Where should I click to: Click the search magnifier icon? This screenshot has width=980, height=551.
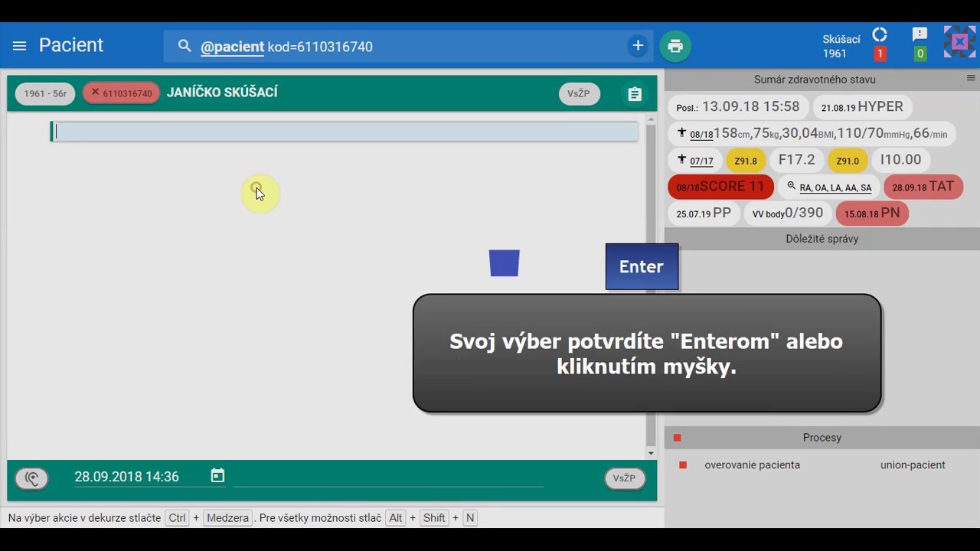tap(185, 46)
